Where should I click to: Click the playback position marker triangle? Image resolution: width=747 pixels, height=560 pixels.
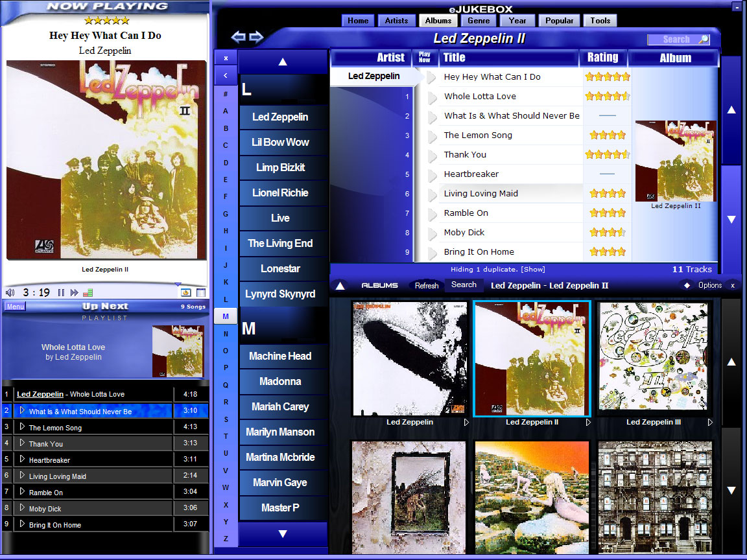point(178,285)
